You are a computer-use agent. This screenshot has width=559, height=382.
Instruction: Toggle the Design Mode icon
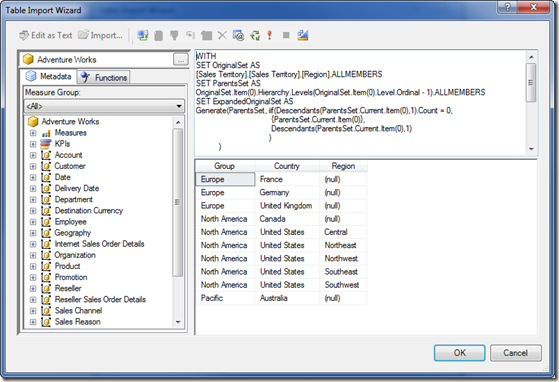click(x=303, y=35)
